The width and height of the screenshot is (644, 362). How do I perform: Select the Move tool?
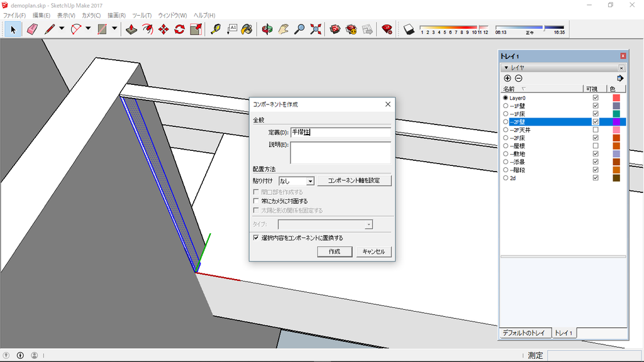point(164,29)
